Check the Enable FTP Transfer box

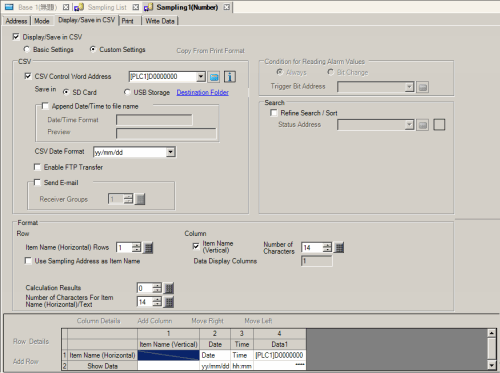tap(37, 167)
